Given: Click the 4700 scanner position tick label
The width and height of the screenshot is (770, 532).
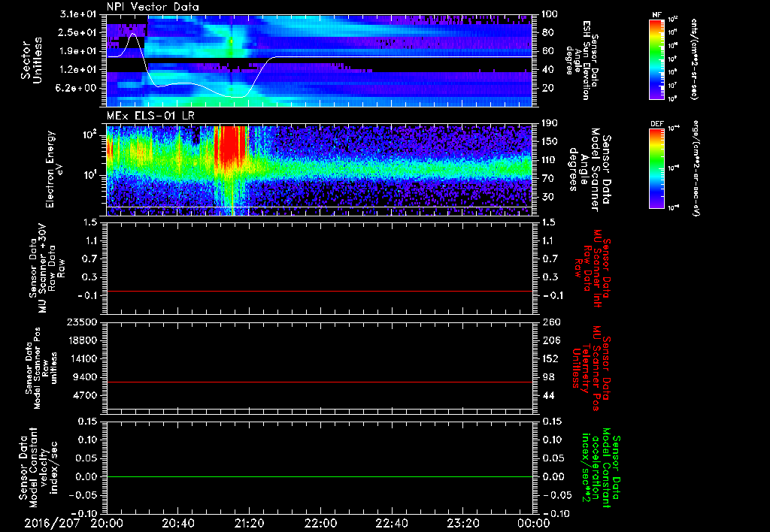Looking at the screenshot, I should [86, 395].
